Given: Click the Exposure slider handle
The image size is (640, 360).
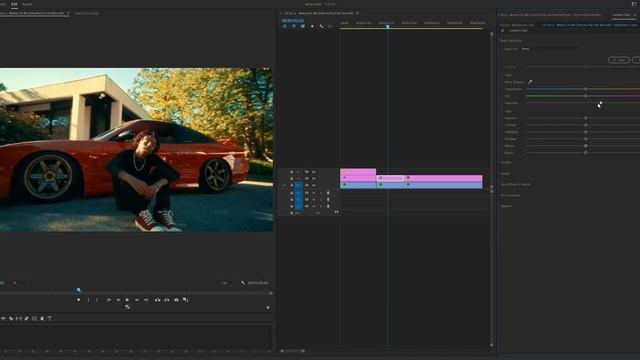Looking at the screenshot, I should pos(586,118).
